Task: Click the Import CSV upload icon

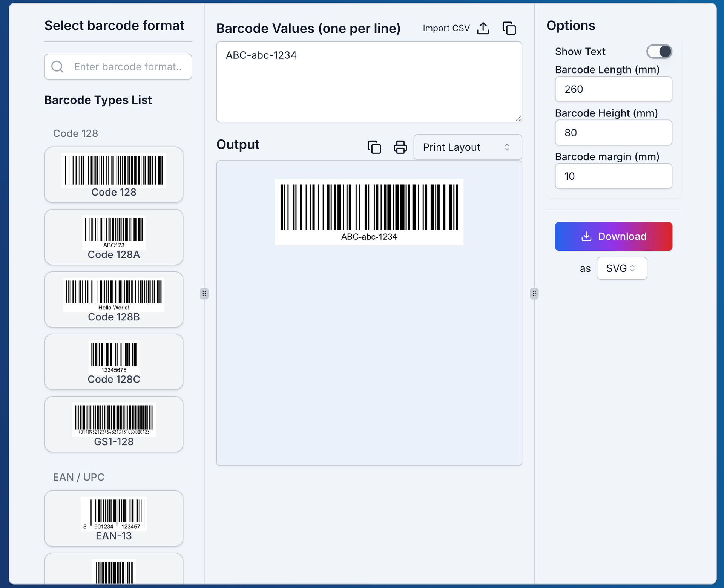Action: tap(483, 28)
